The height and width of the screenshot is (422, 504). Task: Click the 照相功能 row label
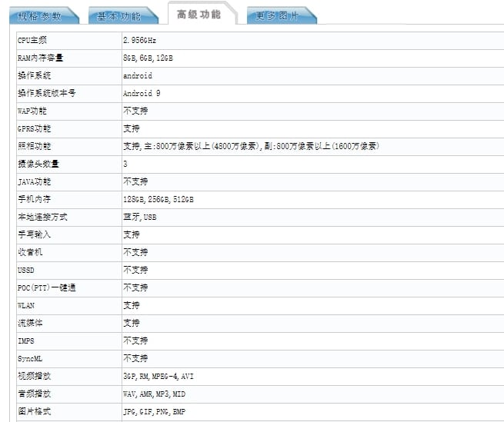point(35,146)
